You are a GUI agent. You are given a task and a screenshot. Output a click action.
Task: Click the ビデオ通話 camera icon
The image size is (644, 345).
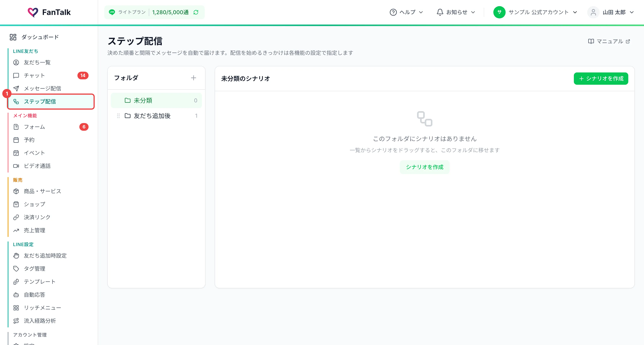[16, 166]
